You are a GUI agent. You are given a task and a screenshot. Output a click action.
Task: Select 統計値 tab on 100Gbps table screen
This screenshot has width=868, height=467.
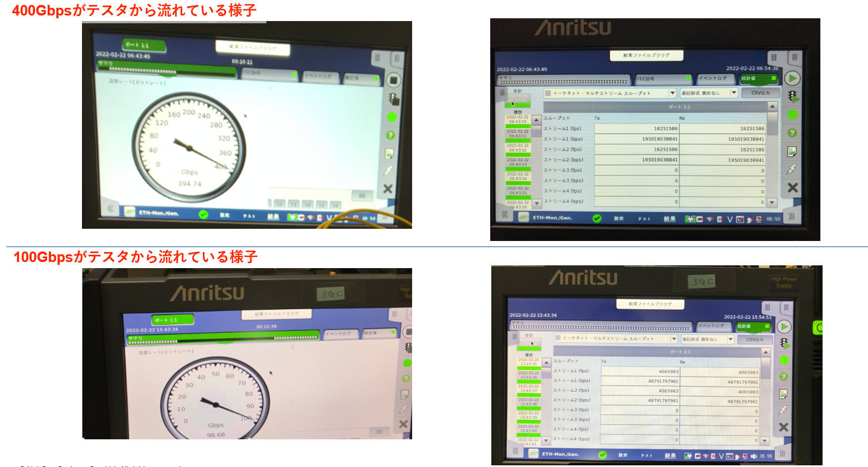click(x=753, y=326)
